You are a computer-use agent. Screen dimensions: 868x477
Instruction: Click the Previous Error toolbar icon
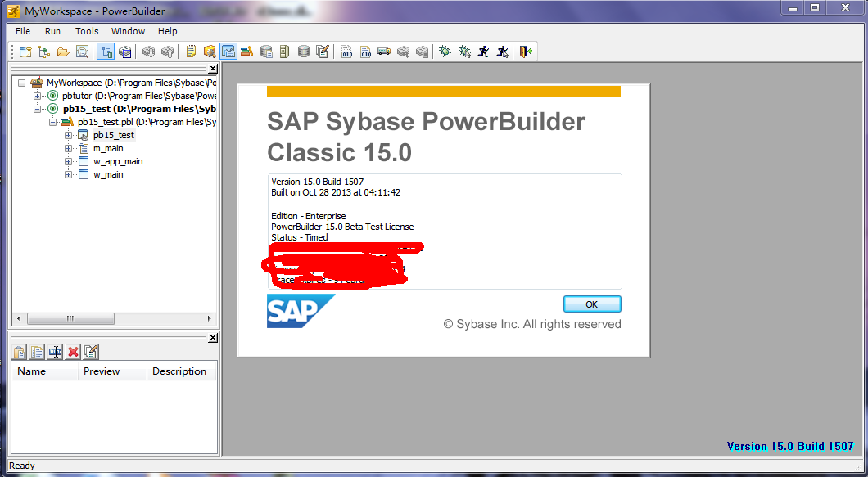coord(167,52)
